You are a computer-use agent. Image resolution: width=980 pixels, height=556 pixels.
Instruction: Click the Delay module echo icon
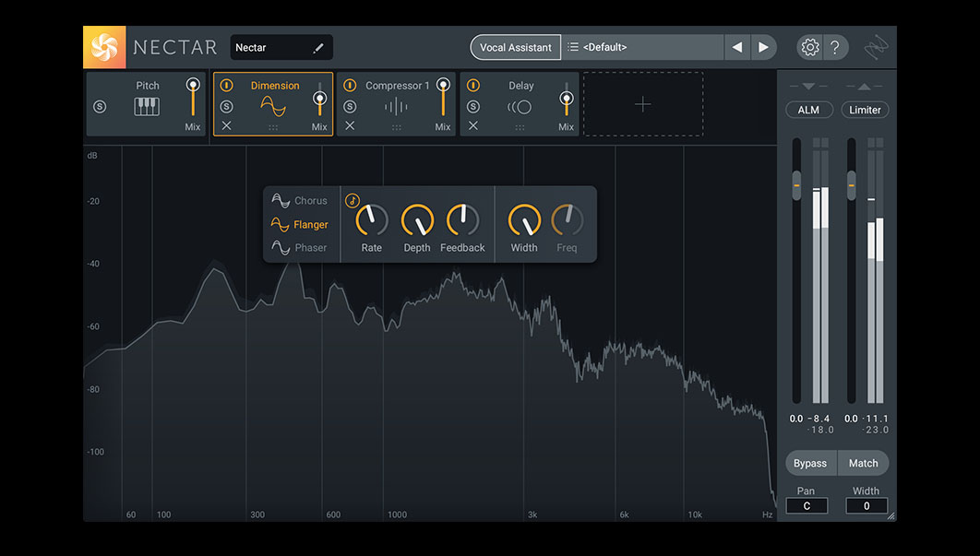(520, 105)
